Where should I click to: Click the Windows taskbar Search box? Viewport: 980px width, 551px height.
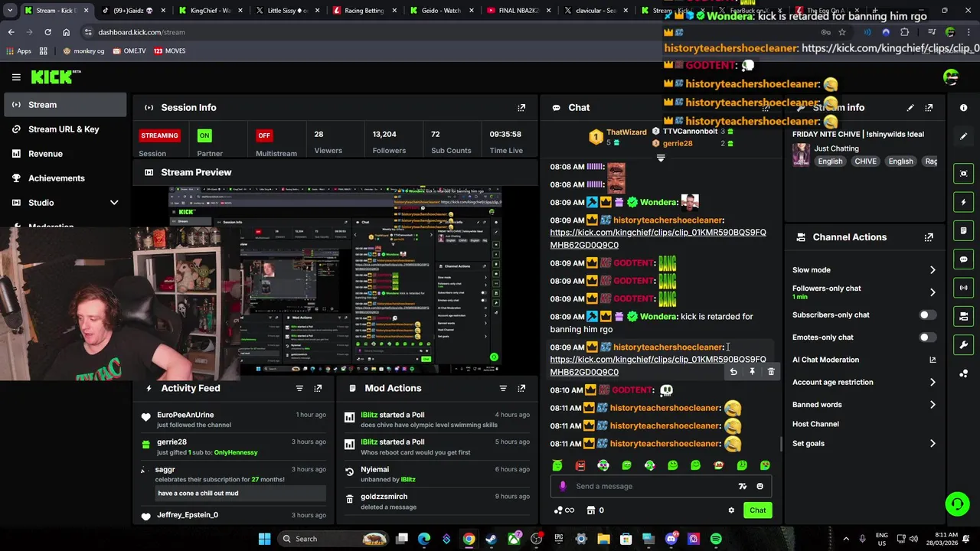[x=333, y=539]
